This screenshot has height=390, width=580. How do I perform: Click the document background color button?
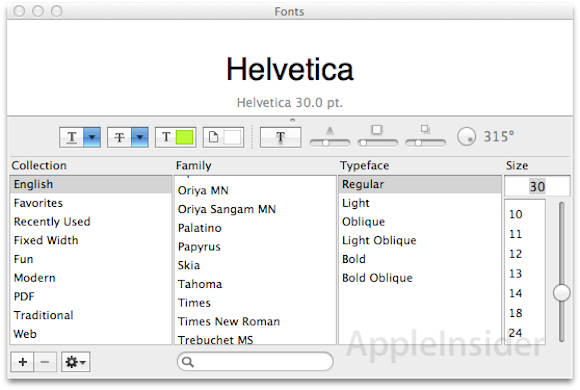[x=223, y=137]
